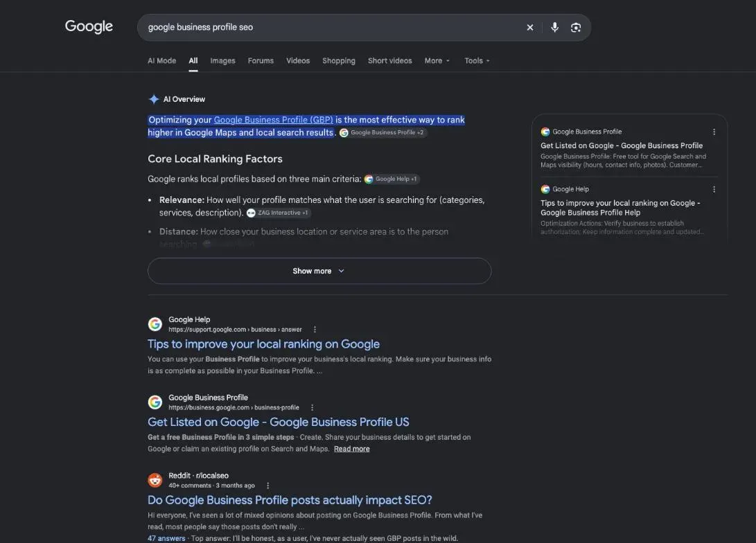Screen dimensions: 756x543
Task: Open options for Google Business Profile search result
Action: [313, 408]
